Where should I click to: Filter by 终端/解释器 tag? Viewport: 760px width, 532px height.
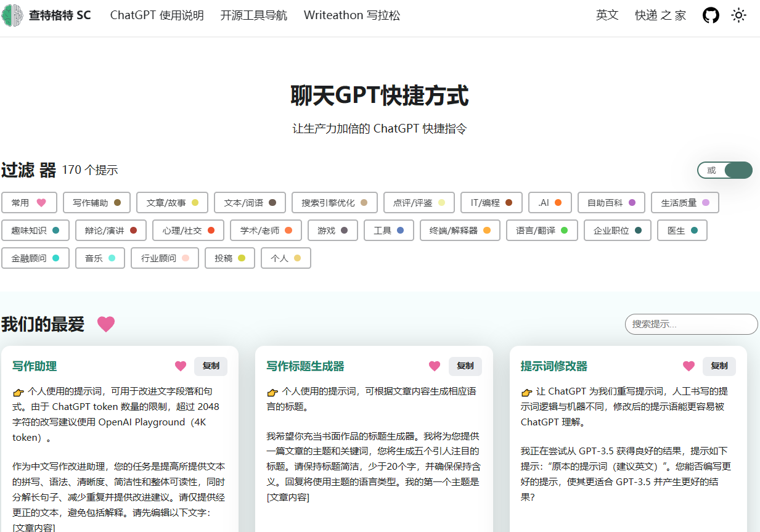coord(460,230)
